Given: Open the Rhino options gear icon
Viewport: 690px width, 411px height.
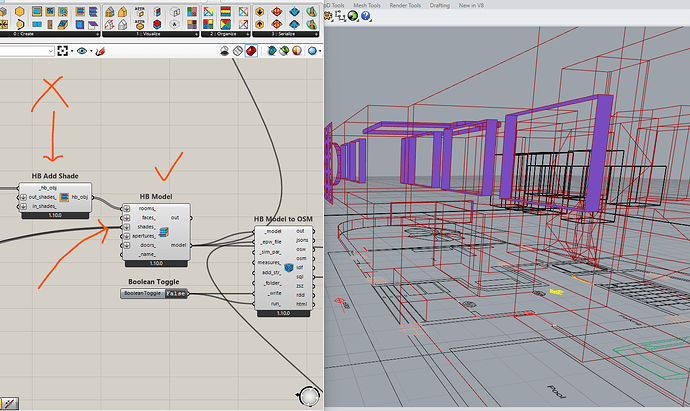Looking at the screenshot, I should coord(328,16).
